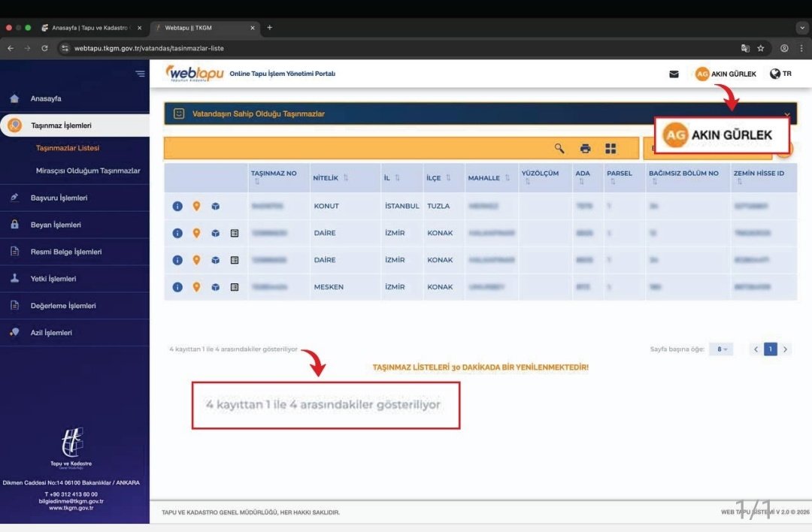Open the Sayfa başına öğe dropdown

point(721,349)
